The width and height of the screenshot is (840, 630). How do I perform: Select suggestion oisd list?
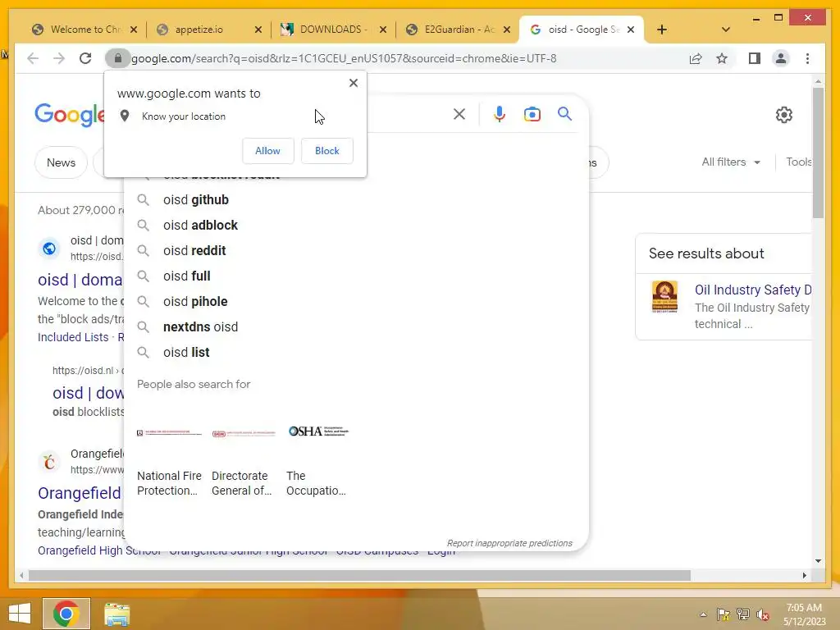(356, 353)
